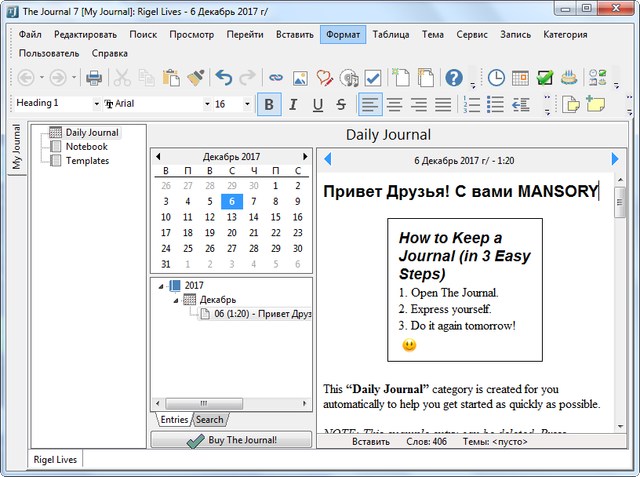The width and height of the screenshot is (640, 477).
Task: Open Help via the question mark icon
Action: tap(454, 78)
